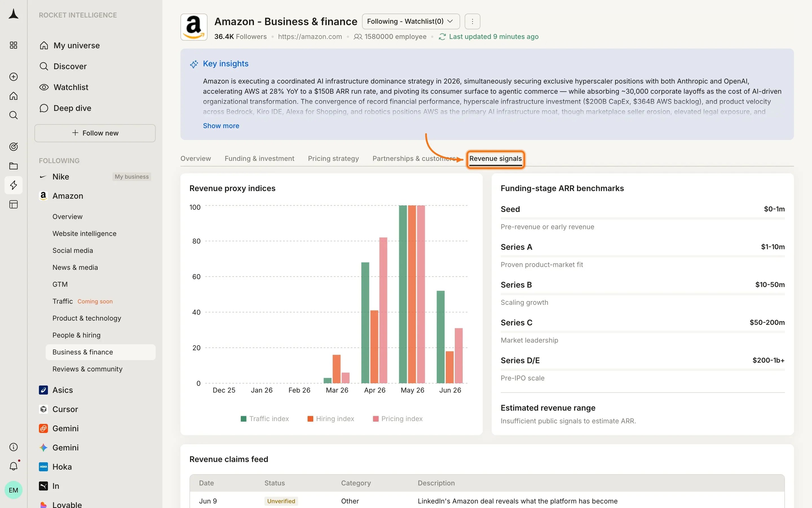Select Amazon in Following list

(68, 196)
